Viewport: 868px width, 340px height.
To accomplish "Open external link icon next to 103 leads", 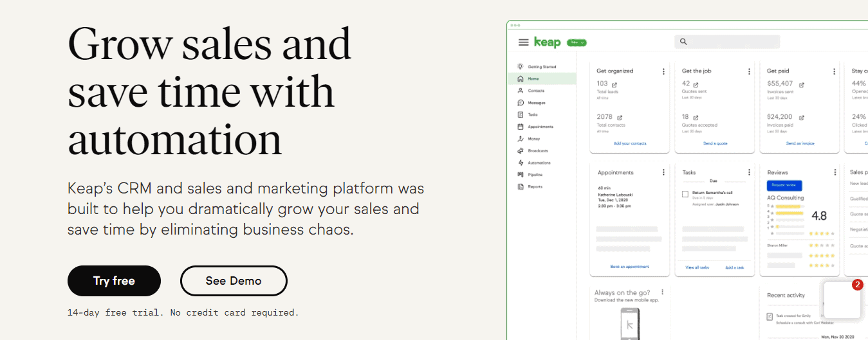I will tap(614, 84).
